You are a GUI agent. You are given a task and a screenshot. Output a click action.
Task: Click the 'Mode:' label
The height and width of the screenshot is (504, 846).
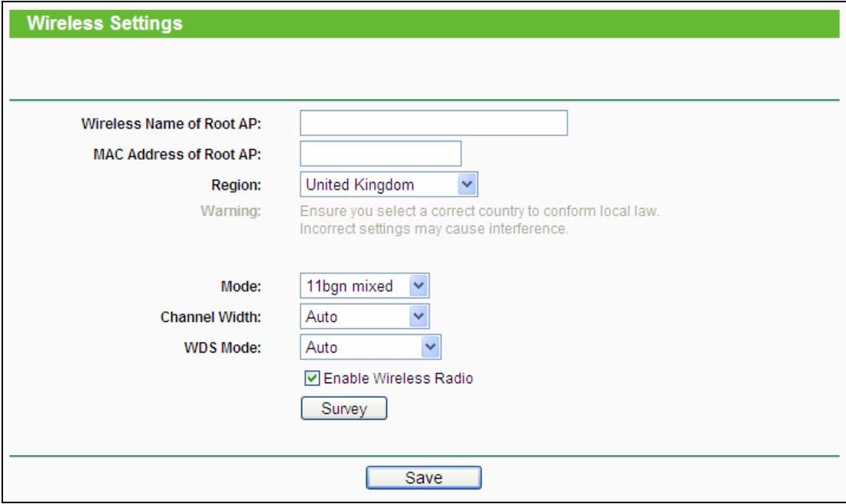pyautogui.click(x=241, y=287)
